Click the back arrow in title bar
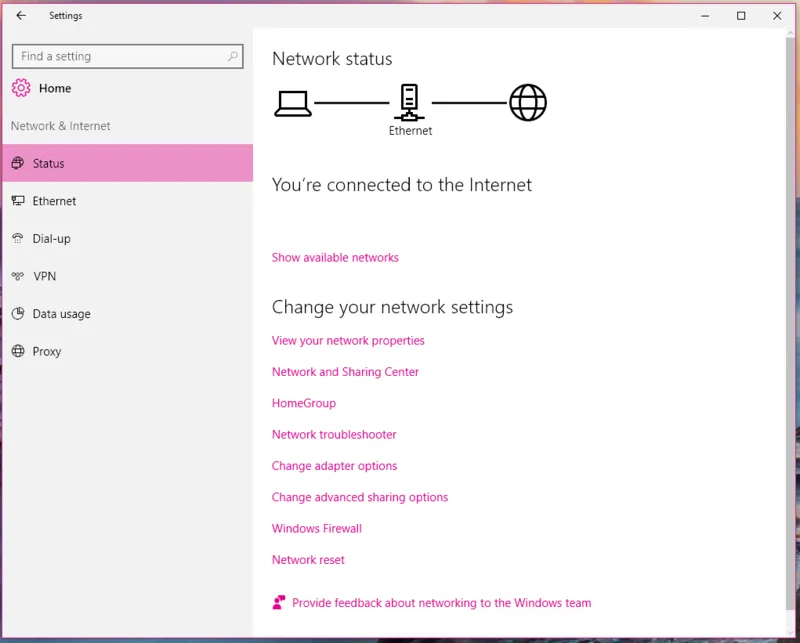This screenshot has width=800, height=643. click(x=21, y=16)
